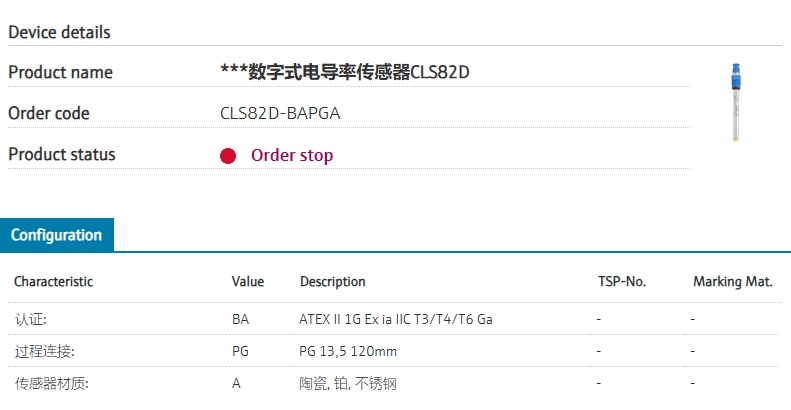Click the Product status label
Viewport: 791px width, 410px height.
click(62, 155)
